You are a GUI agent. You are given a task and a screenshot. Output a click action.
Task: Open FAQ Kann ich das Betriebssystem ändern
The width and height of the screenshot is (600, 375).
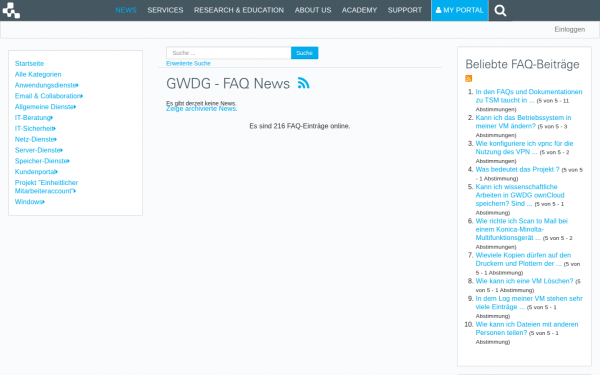tap(523, 122)
